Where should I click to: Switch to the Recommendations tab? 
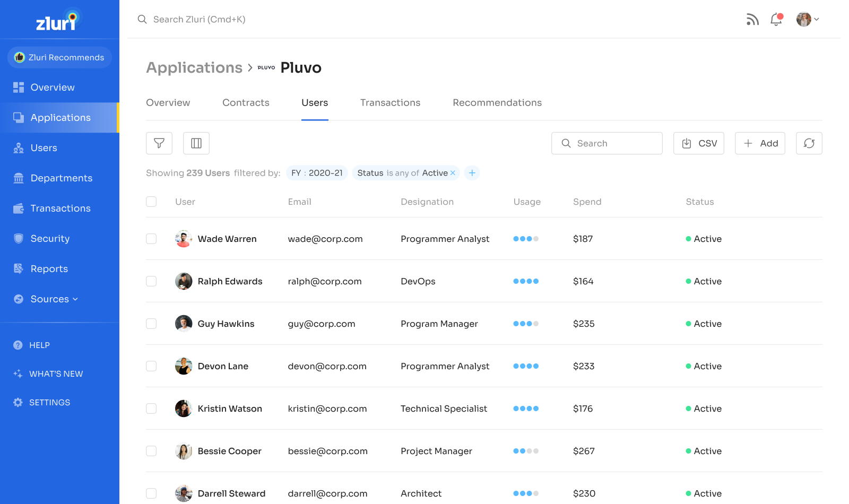click(x=497, y=103)
